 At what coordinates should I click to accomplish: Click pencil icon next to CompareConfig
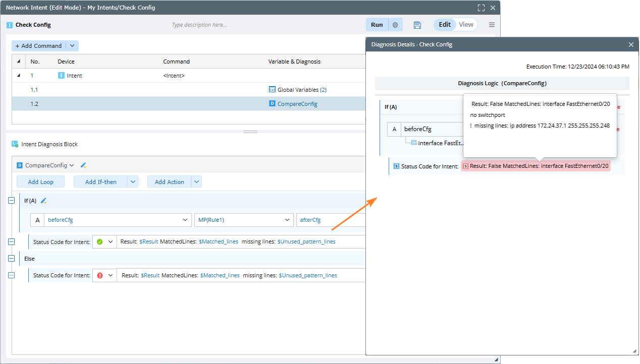(84, 165)
